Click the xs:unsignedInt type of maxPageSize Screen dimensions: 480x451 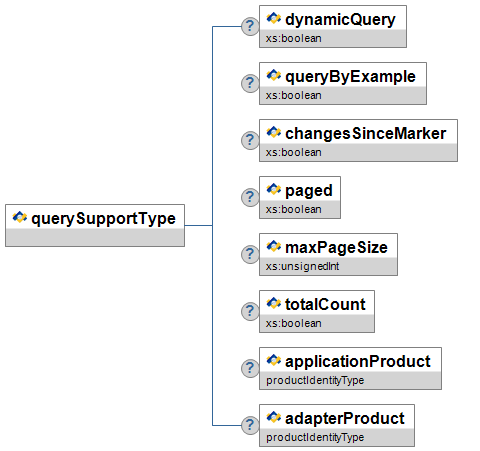(x=302, y=266)
